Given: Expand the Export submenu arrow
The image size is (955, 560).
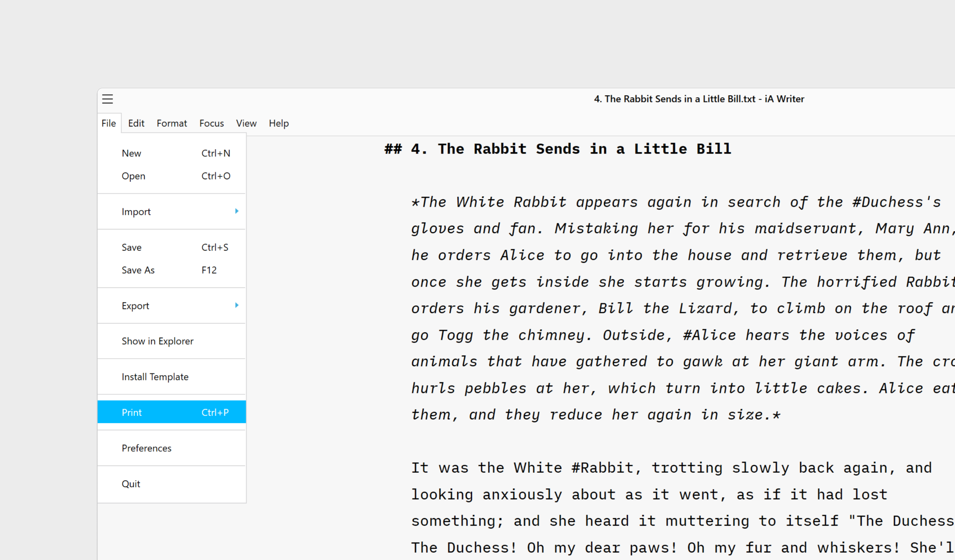Looking at the screenshot, I should tap(237, 305).
